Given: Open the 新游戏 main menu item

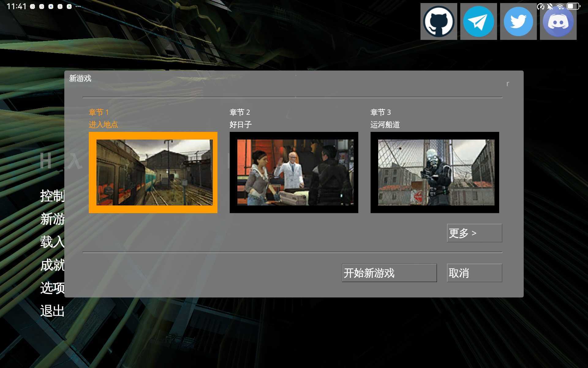Looking at the screenshot, I should click(52, 219).
